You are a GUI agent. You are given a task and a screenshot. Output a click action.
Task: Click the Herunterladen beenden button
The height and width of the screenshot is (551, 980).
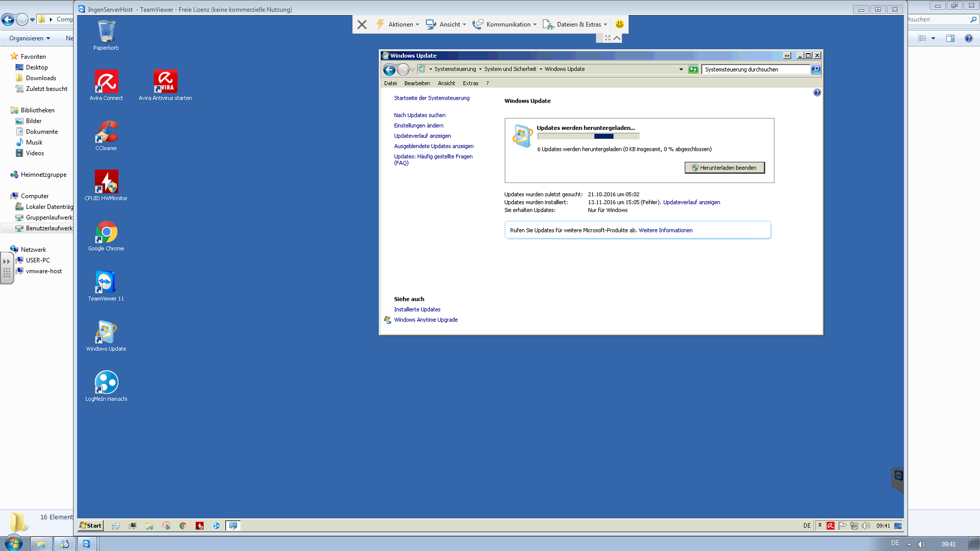[x=724, y=167]
